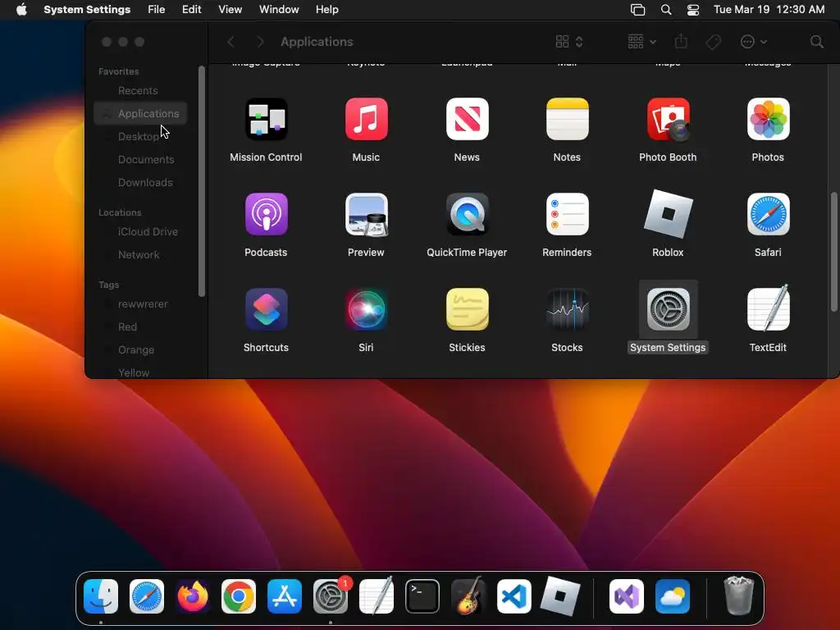Open the Notes app icon
The width and height of the screenshot is (840, 630).
568,119
